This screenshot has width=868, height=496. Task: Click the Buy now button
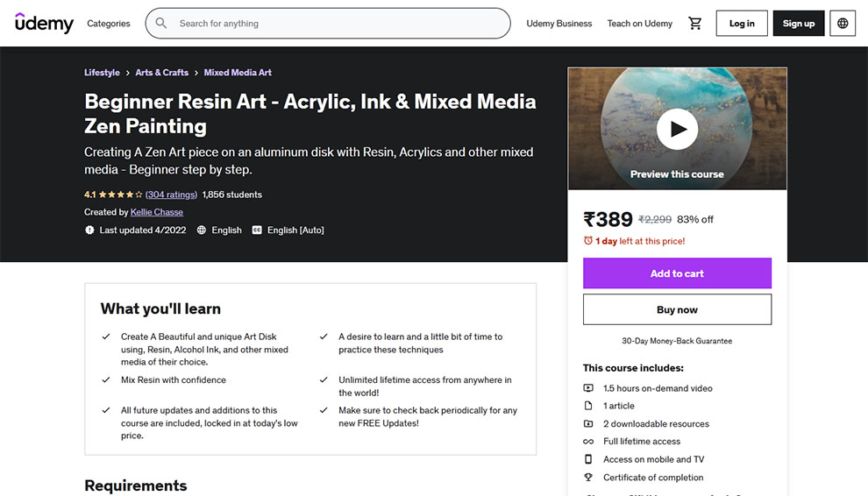(x=677, y=309)
